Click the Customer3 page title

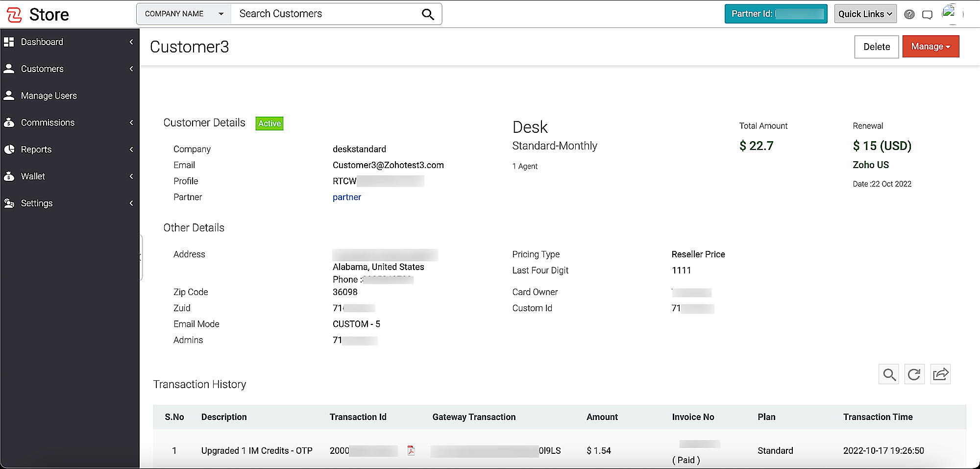pos(189,47)
